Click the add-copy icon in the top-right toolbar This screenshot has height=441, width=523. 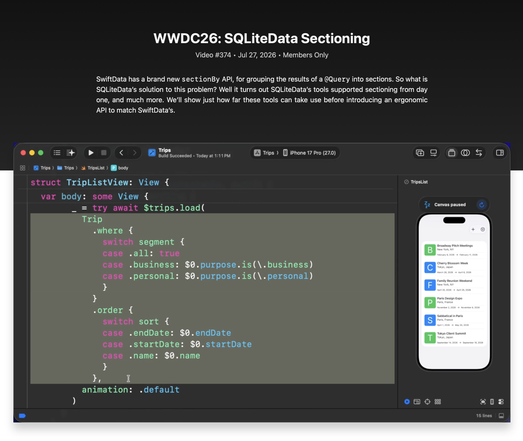pyautogui.click(x=420, y=153)
